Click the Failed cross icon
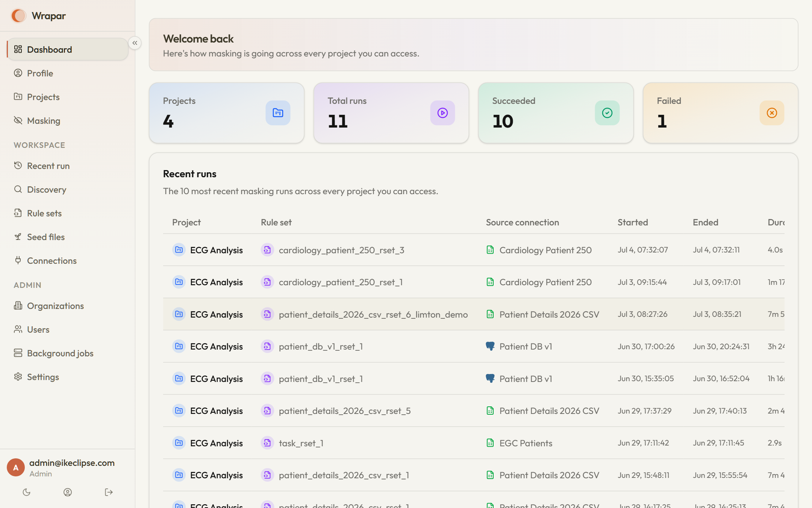Image resolution: width=812 pixels, height=508 pixels. pos(772,113)
